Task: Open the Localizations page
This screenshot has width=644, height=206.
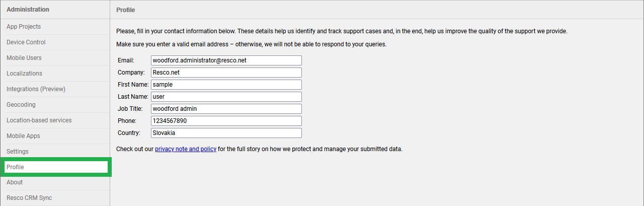Action: pos(25,74)
